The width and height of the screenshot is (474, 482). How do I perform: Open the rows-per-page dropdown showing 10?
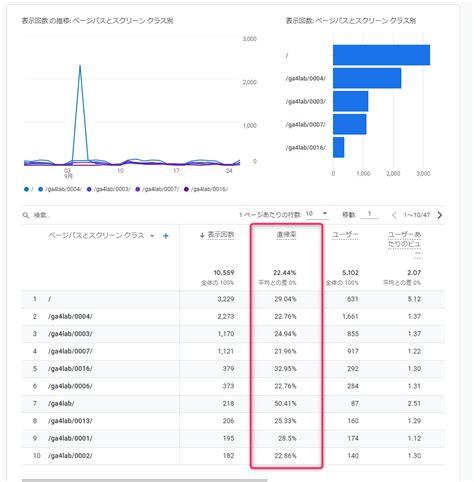point(317,214)
